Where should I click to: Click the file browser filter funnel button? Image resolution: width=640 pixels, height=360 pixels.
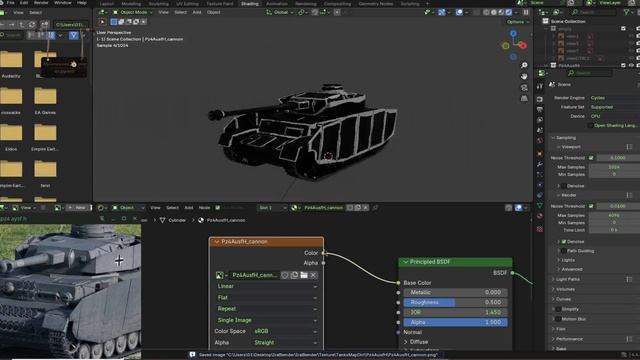coord(73,36)
